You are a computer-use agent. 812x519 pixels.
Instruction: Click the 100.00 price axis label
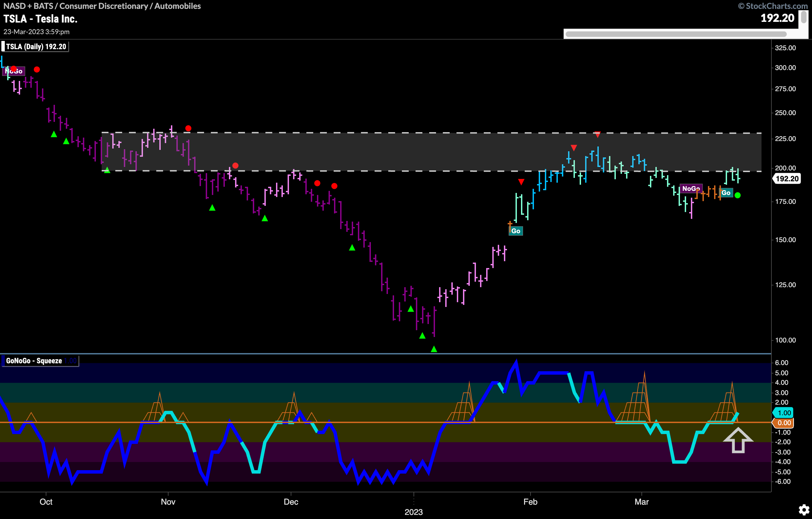click(x=785, y=340)
